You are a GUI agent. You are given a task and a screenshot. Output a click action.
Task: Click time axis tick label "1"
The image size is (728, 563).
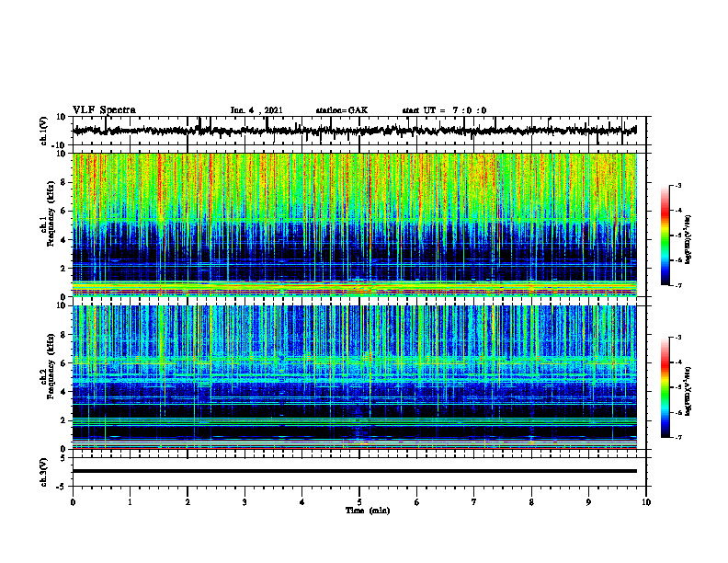pos(130,502)
